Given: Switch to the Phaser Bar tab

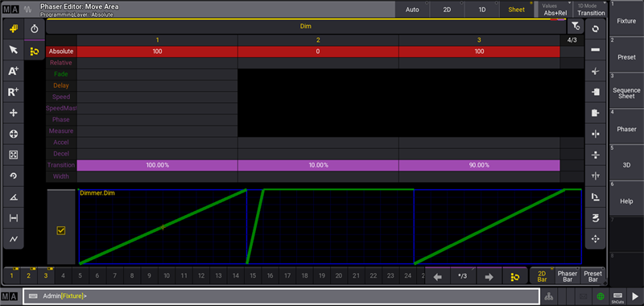Looking at the screenshot, I should coord(568,276).
